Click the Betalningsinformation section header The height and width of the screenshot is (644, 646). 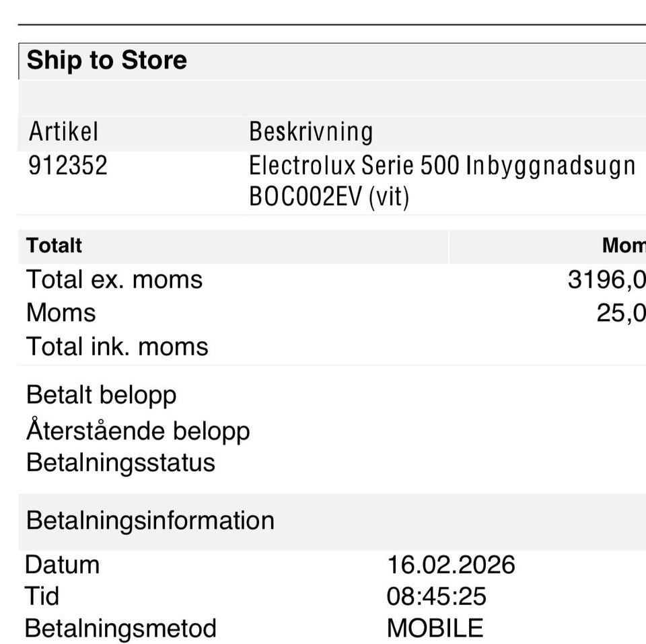tap(150, 521)
